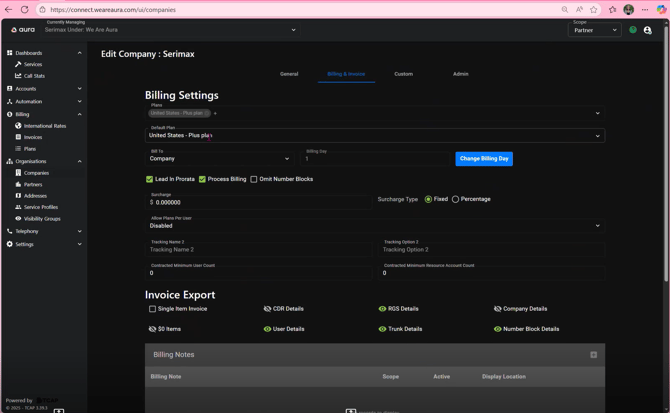The width and height of the screenshot is (670, 413).
Task: Open International Rates in sidebar
Action: coord(45,126)
